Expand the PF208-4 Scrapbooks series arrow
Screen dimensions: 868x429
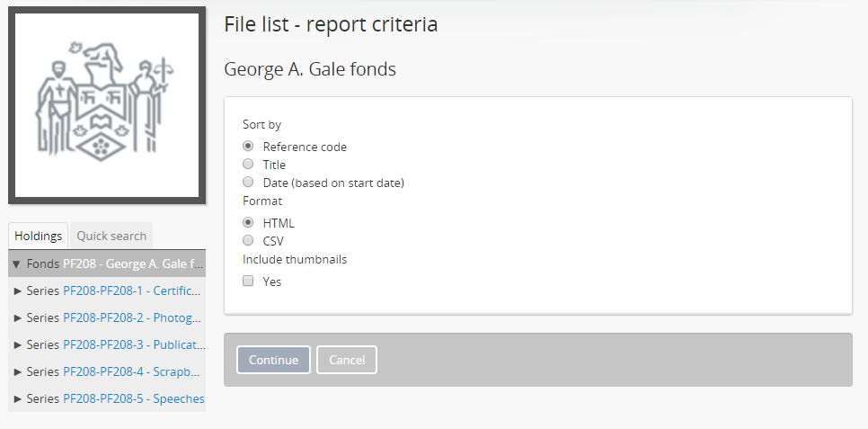point(19,371)
